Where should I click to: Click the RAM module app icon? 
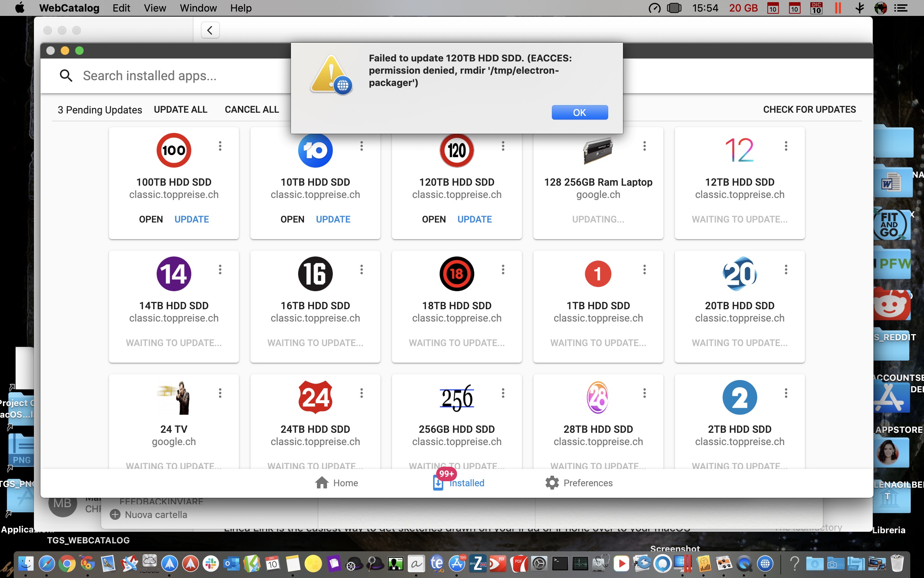click(598, 150)
